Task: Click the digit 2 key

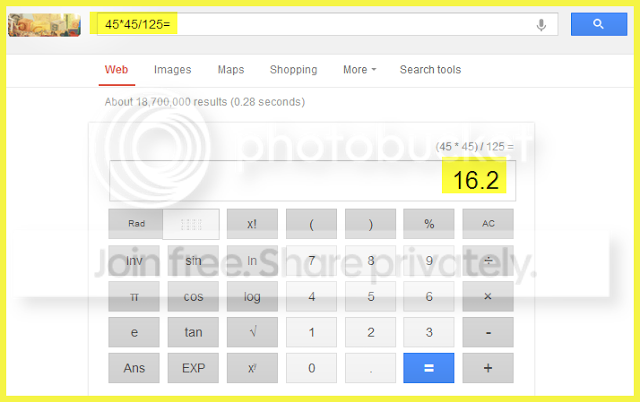Action: click(x=370, y=332)
